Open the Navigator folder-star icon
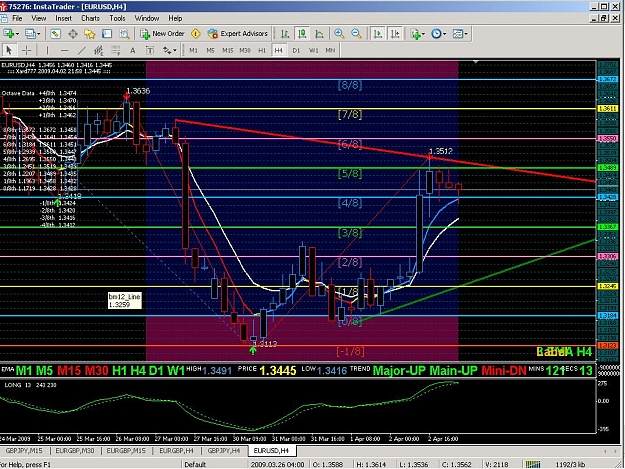Viewport: 625px width, 469px height. pos(90,34)
